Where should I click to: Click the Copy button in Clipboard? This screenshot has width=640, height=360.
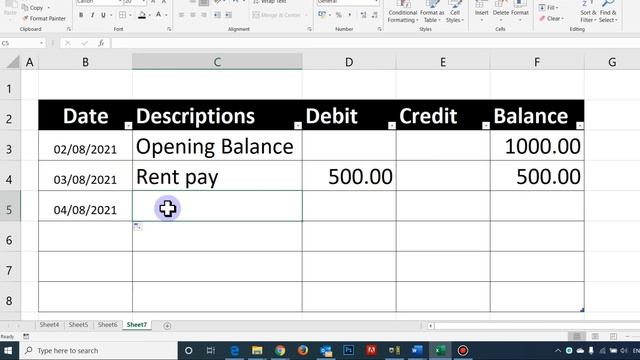click(33, 8)
